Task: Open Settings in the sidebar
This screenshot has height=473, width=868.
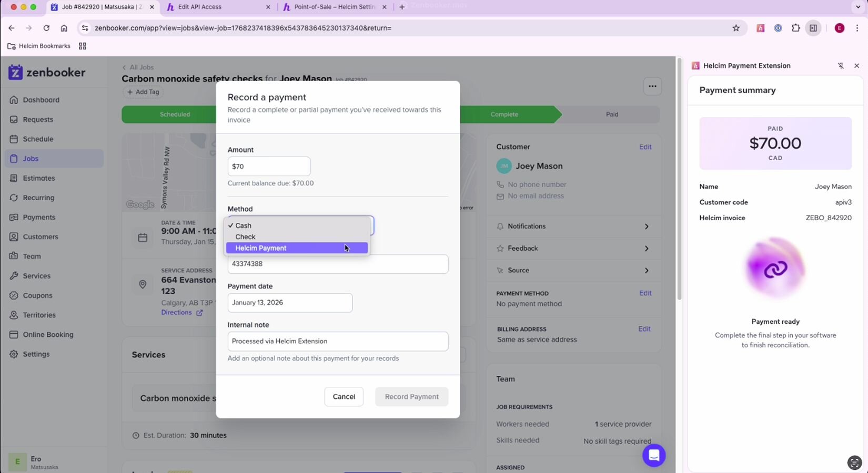Action: pos(54,354)
